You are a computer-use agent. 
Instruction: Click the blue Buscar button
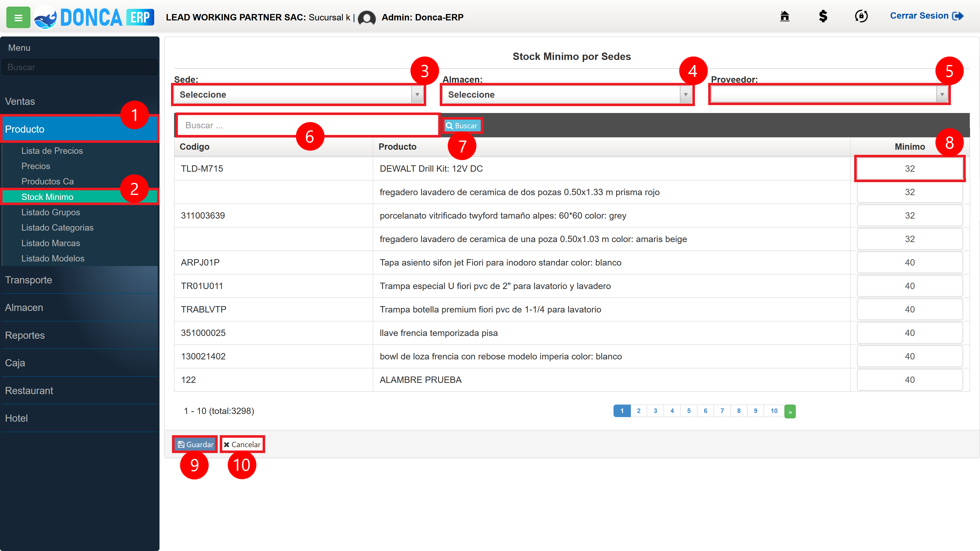(x=462, y=126)
